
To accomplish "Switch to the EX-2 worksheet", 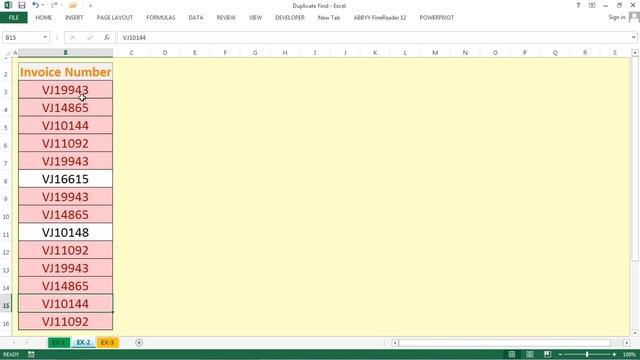I will pyautogui.click(x=83, y=342).
